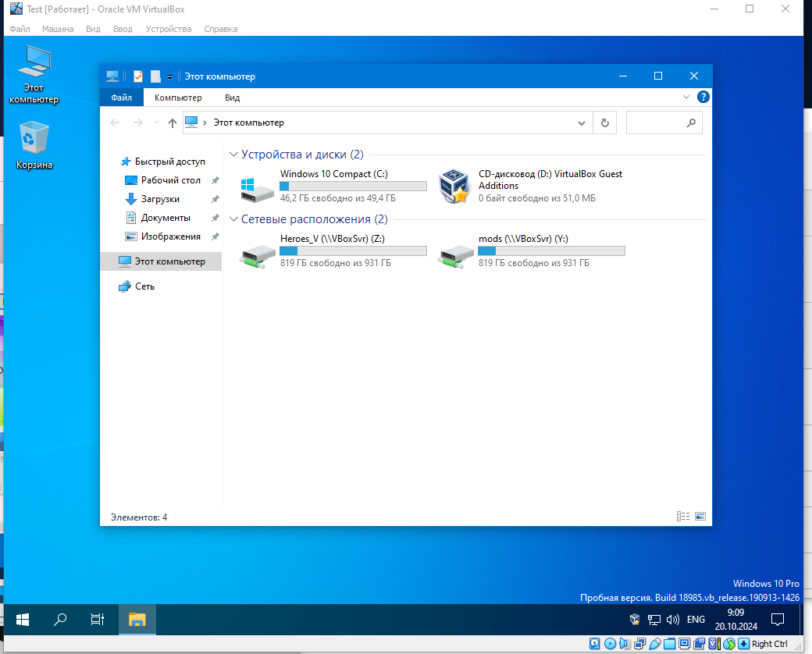Click the mouse integration indicator in VirtualBox status bar
The image size is (812, 654).
point(729,644)
